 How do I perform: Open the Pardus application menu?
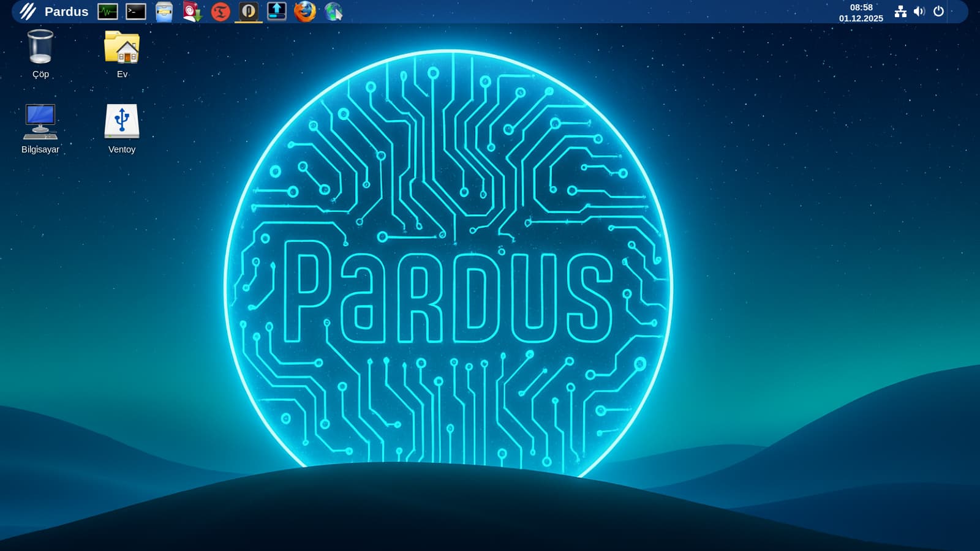point(54,12)
